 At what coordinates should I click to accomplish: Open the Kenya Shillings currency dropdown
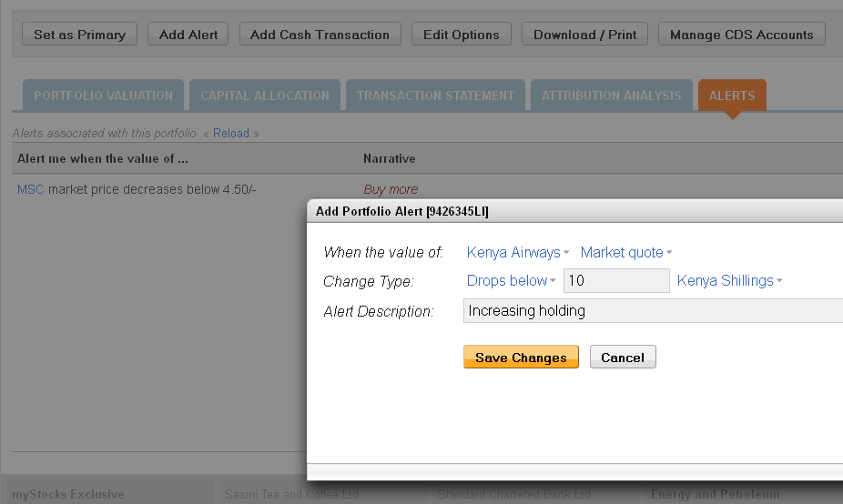click(729, 280)
